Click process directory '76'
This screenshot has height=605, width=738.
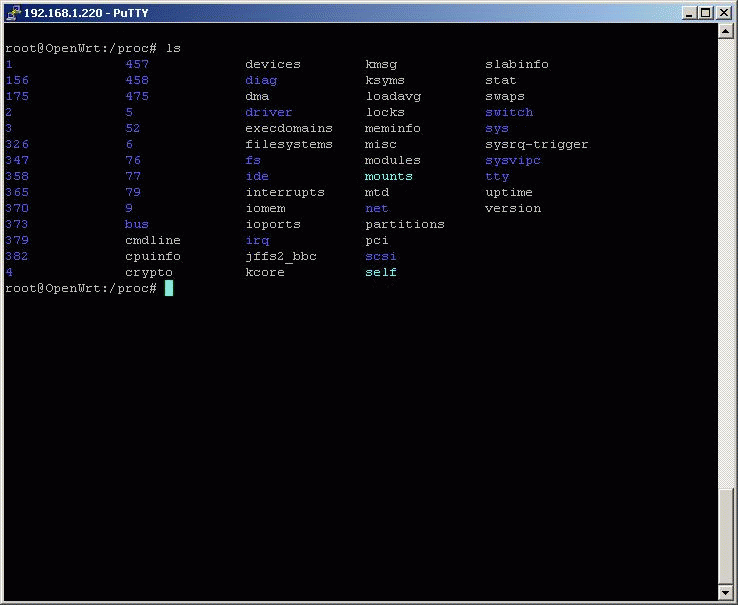click(133, 160)
